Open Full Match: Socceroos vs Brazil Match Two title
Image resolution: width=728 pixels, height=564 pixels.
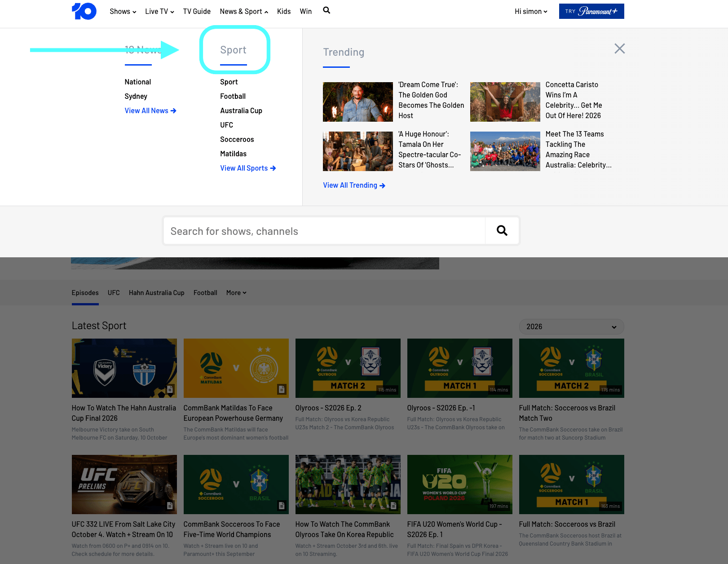[567, 413]
